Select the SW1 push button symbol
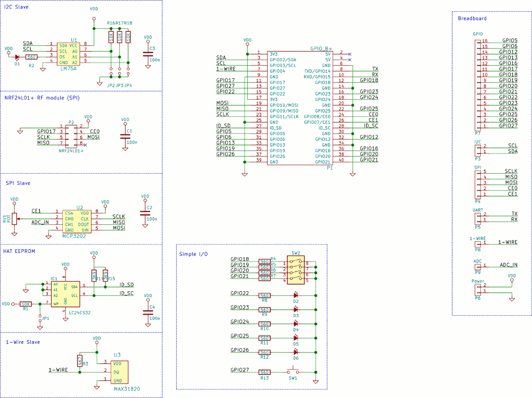532x398 pixels. point(293,370)
